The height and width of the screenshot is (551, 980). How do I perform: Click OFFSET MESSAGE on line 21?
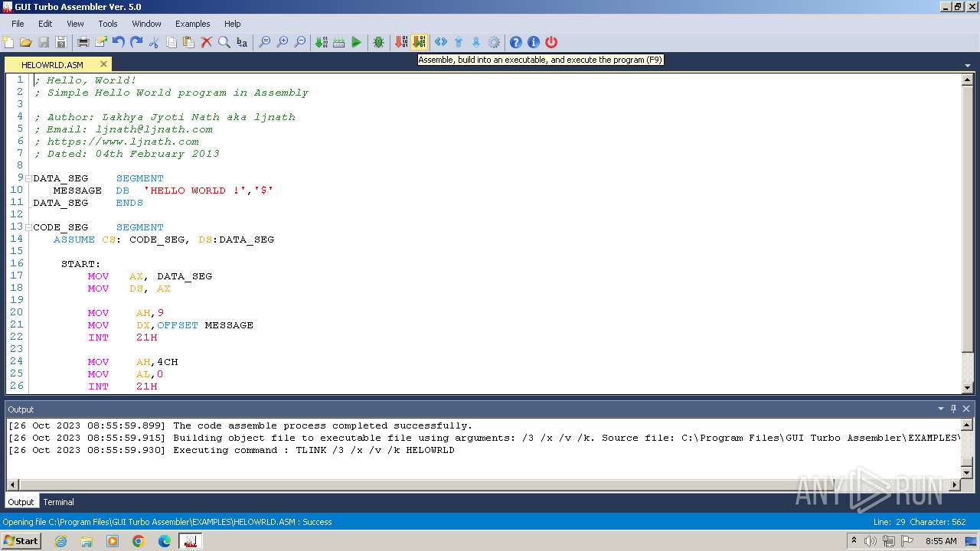[205, 325]
